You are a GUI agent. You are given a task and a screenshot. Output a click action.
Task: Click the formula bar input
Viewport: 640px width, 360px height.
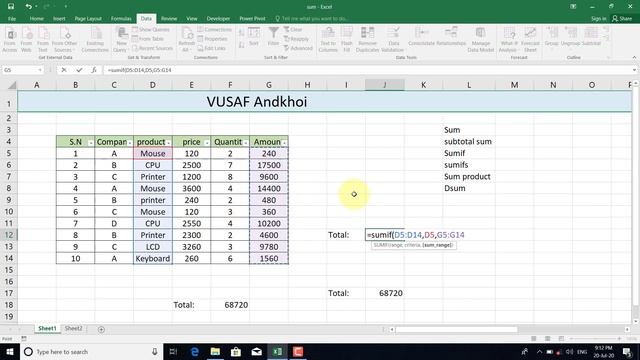(x=367, y=70)
